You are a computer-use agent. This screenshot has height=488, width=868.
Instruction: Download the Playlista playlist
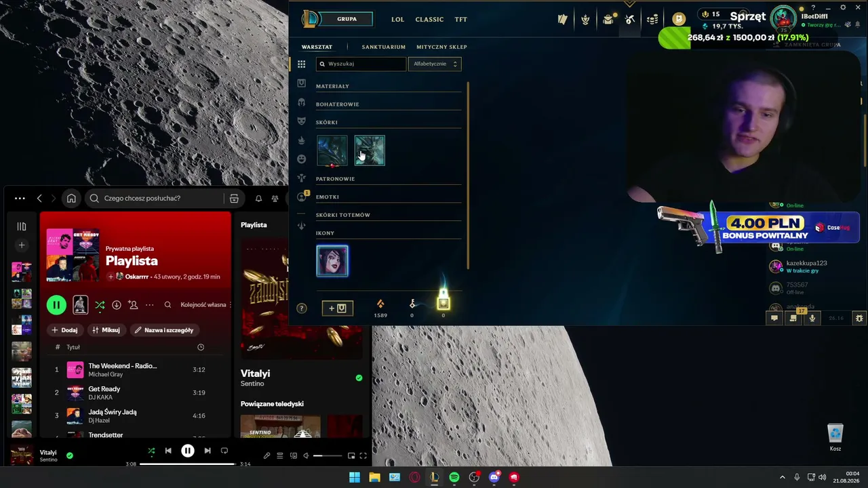pos(117,305)
